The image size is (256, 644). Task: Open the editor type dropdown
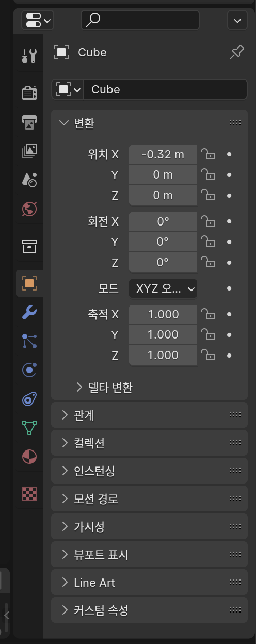(x=38, y=20)
